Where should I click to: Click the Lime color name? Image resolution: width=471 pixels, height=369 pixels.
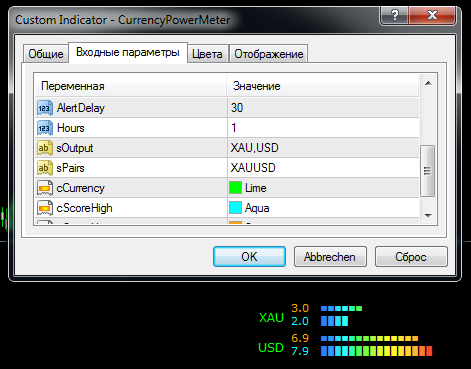click(256, 188)
